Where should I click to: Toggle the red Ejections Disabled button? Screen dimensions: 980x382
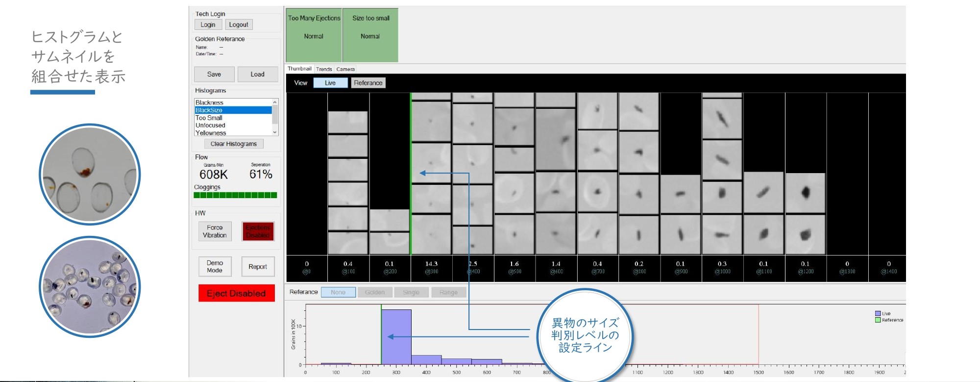[x=258, y=231]
